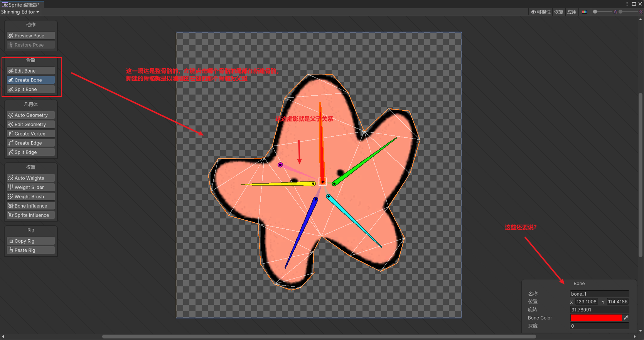Activate the Create Bone tool

coord(30,80)
